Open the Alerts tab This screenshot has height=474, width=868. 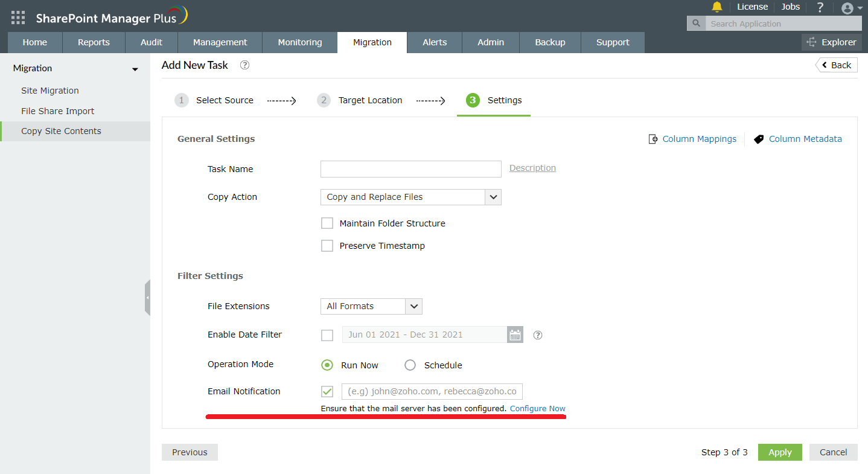click(x=435, y=42)
